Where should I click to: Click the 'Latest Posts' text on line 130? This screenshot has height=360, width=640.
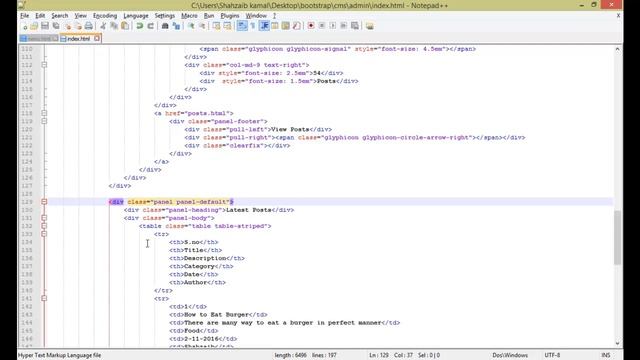point(249,210)
